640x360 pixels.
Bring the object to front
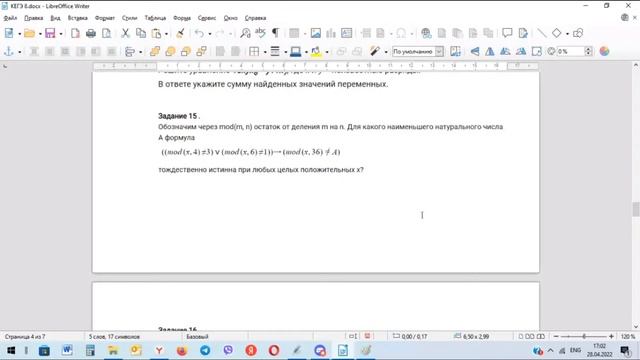pos(155,51)
